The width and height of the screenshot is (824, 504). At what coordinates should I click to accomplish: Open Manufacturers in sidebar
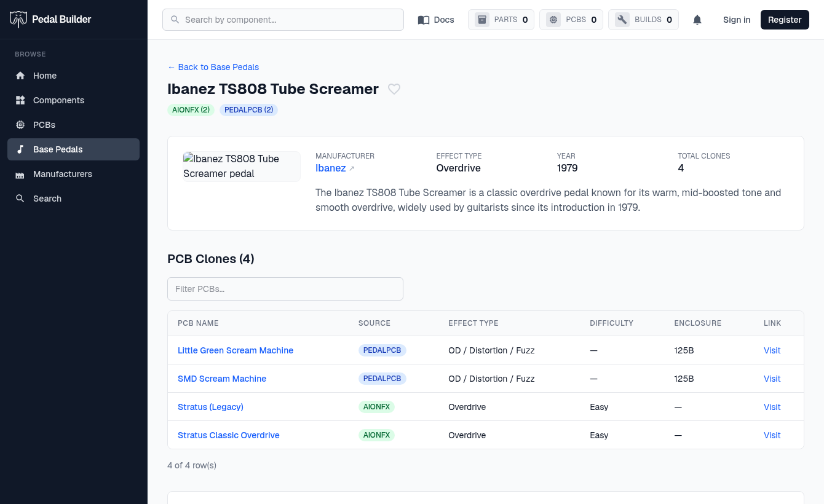[73, 174]
